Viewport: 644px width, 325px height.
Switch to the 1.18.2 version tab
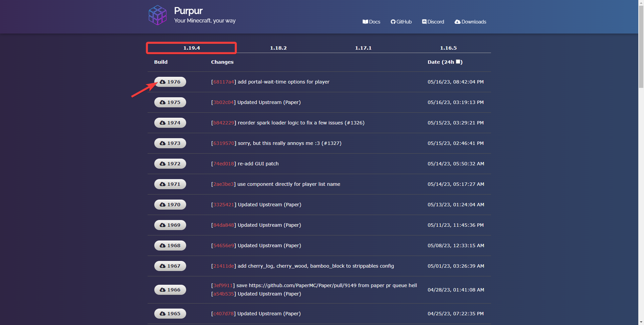(x=278, y=48)
